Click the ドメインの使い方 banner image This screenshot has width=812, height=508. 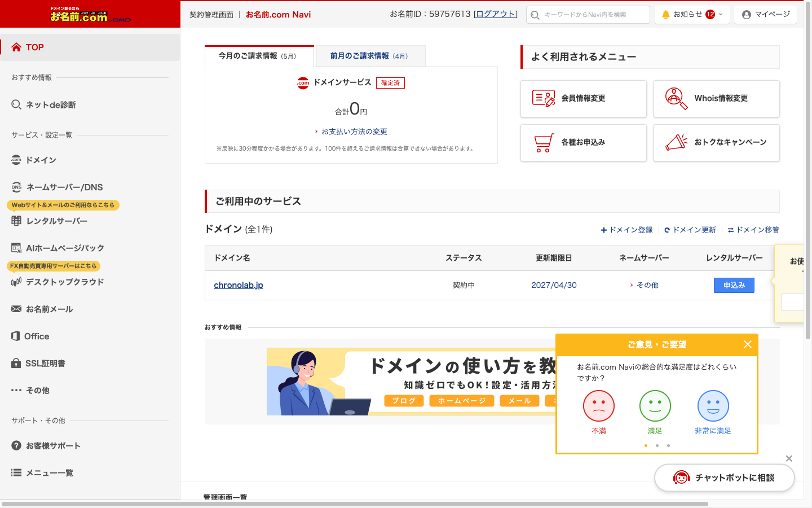pyautogui.click(x=411, y=382)
